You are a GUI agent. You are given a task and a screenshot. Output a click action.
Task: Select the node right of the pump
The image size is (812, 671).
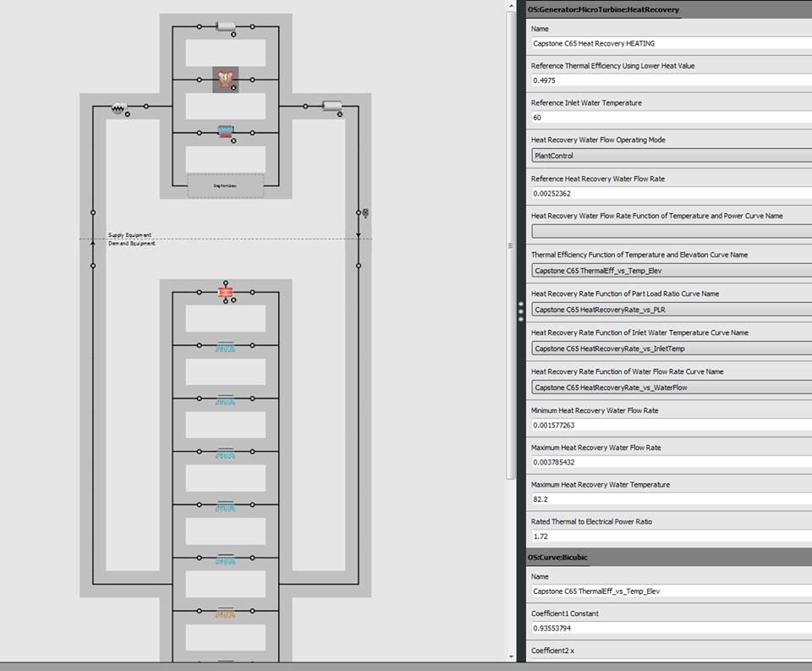click(146, 107)
